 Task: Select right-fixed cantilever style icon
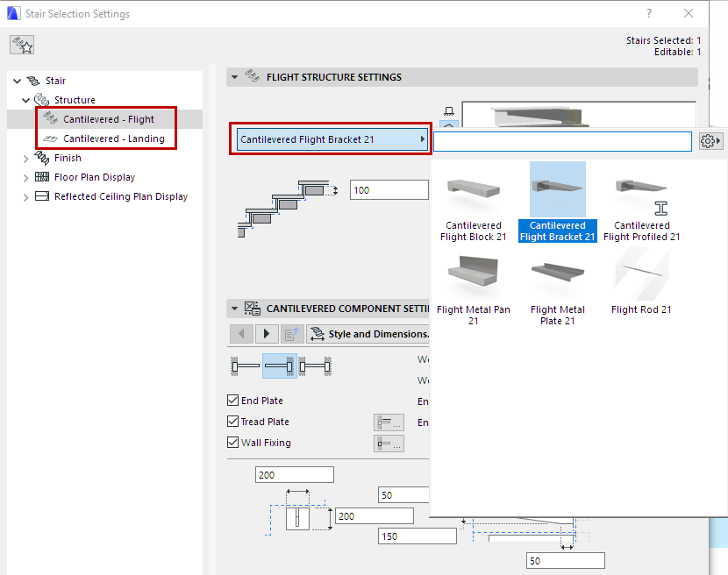tap(280, 366)
